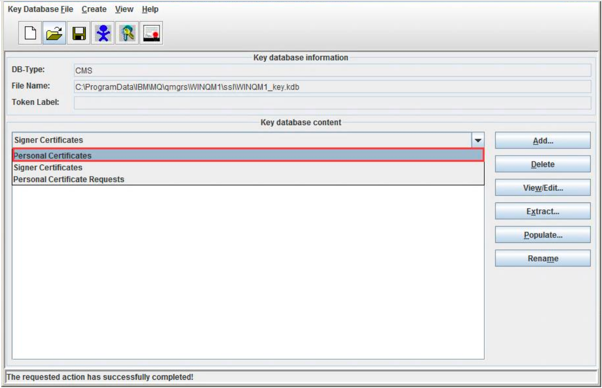This screenshot has width=602, height=388.
Task: Open the Create menu
Action: pyautogui.click(x=94, y=9)
